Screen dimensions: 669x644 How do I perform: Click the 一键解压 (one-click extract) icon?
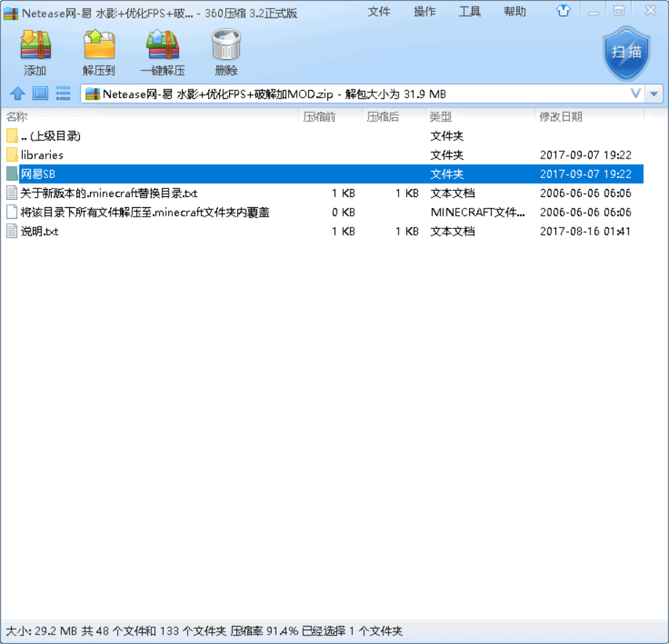point(163,44)
